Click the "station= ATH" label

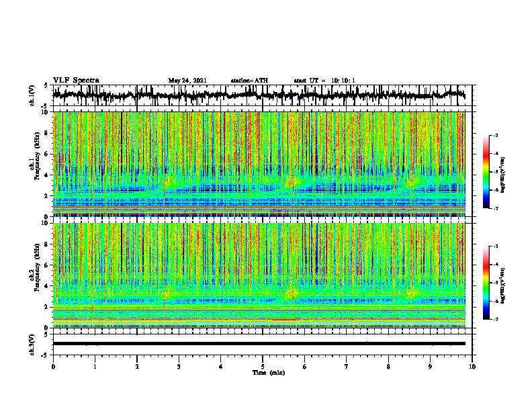(x=249, y=81)
